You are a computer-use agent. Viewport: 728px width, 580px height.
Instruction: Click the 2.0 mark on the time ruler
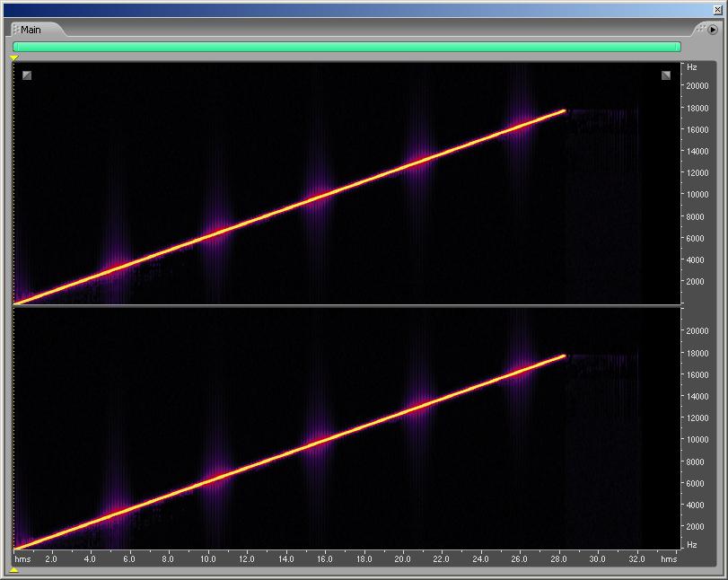click(50, 559)
